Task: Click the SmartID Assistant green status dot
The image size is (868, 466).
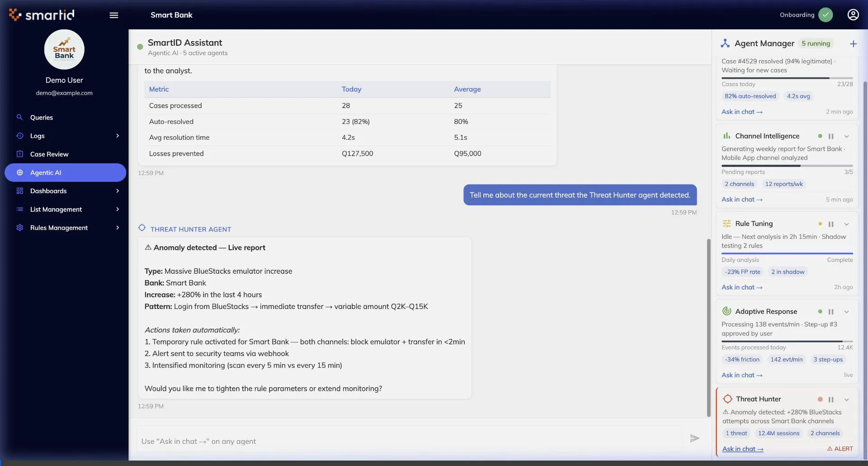Action: click(x=140, y=47)
